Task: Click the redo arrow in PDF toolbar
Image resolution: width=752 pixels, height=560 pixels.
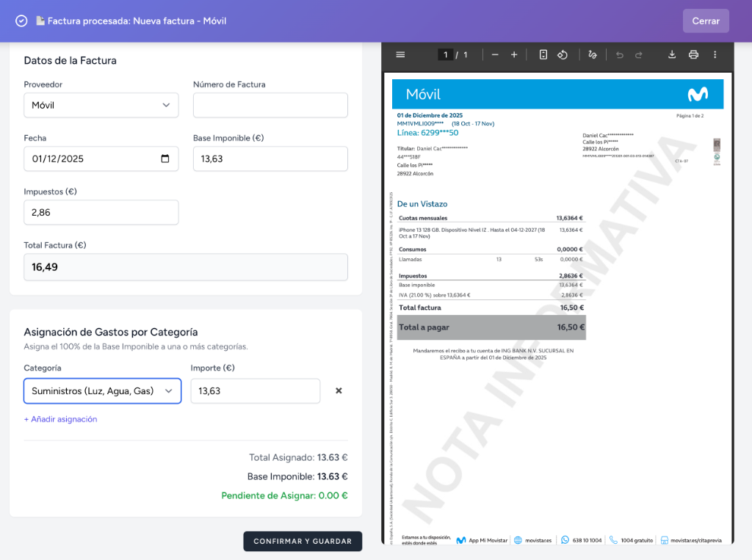Action: (638, 55)
